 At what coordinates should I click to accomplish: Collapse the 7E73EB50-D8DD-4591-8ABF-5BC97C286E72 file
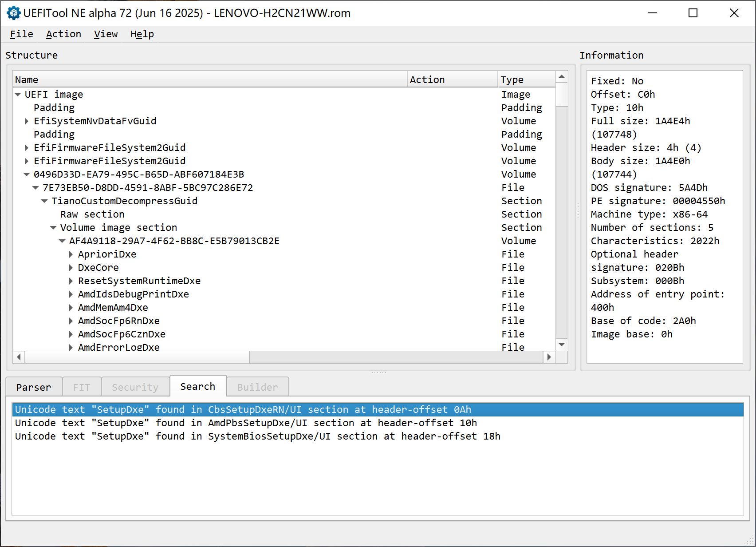[35, 188]
